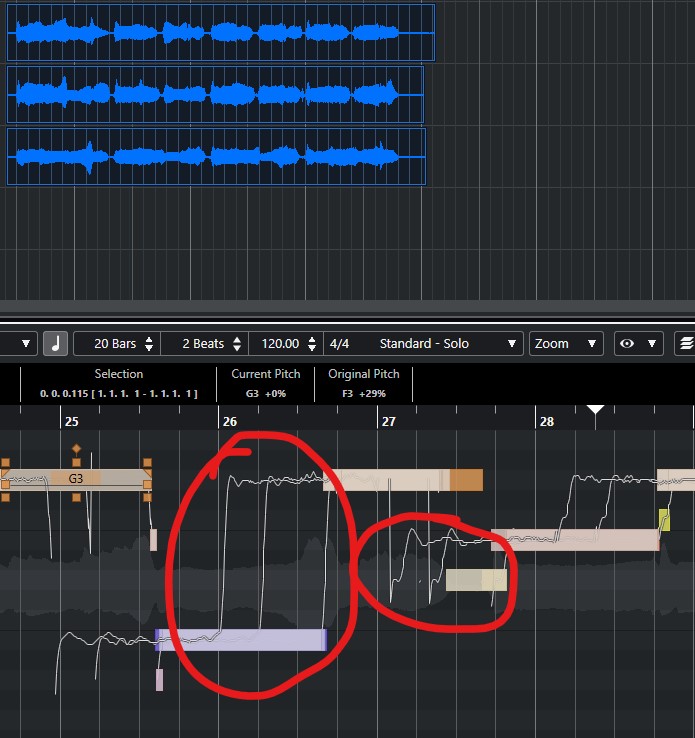Click the diamond straighten-pitch handle above G3
Screen dimensions: 695x738
[x=76, y=449]
